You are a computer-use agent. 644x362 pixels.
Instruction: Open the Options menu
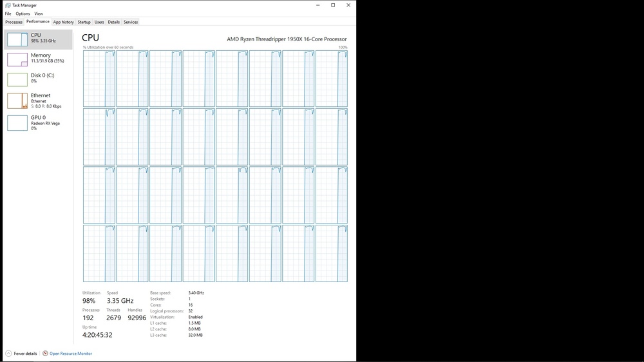pos(23,14)
